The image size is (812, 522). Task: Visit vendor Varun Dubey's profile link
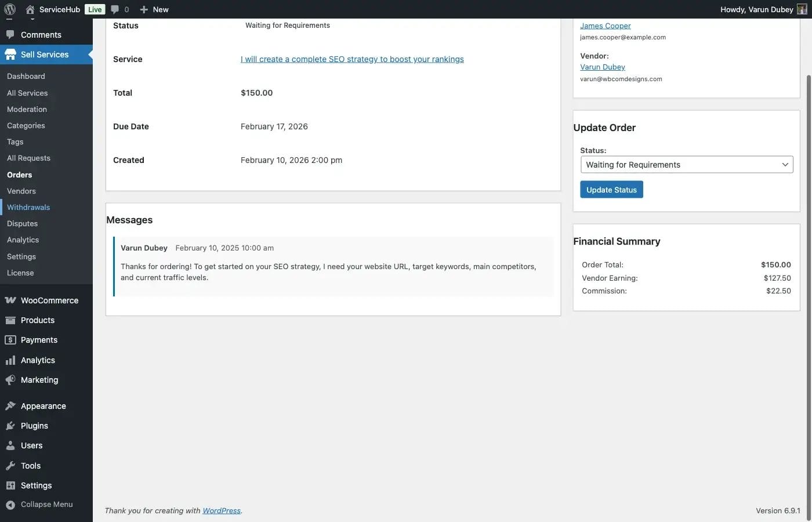click(603, 66)
